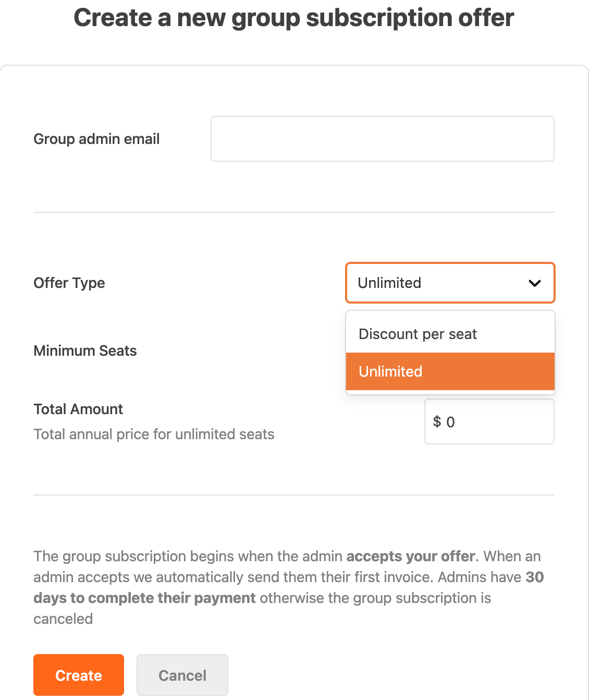Viewport: 589px width, 700px height.
Task: Click the bold "30" in the notice text
Action: pos(534,577)
